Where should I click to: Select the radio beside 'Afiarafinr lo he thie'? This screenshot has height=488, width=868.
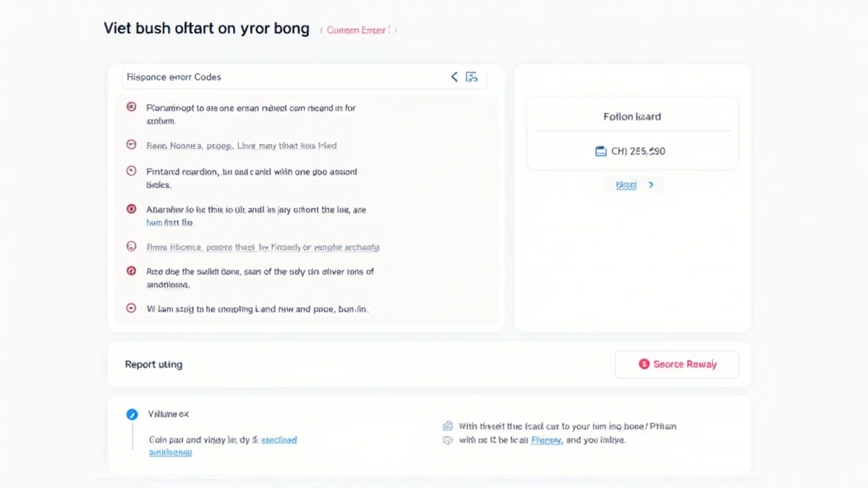coord(131,208)
